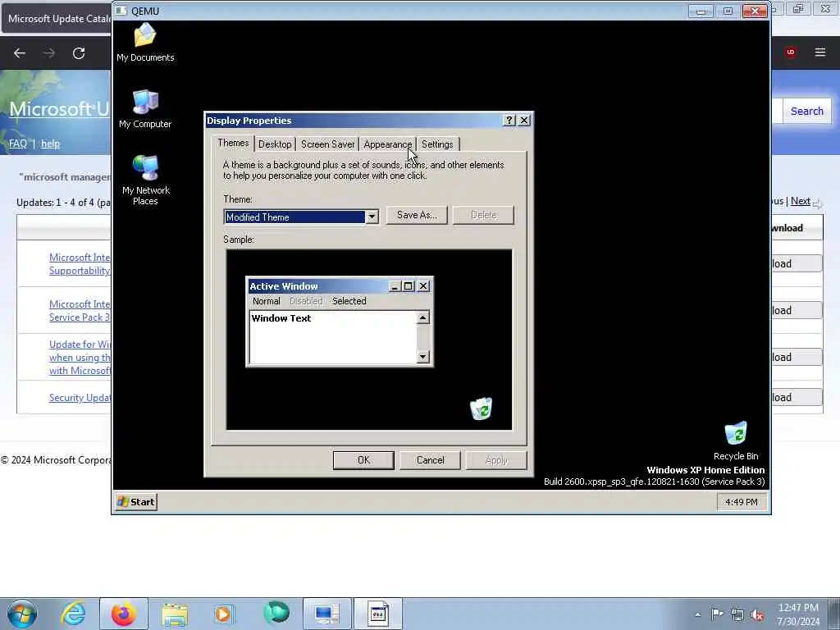Open the Theme dropdown arrow

pos(372,217)
